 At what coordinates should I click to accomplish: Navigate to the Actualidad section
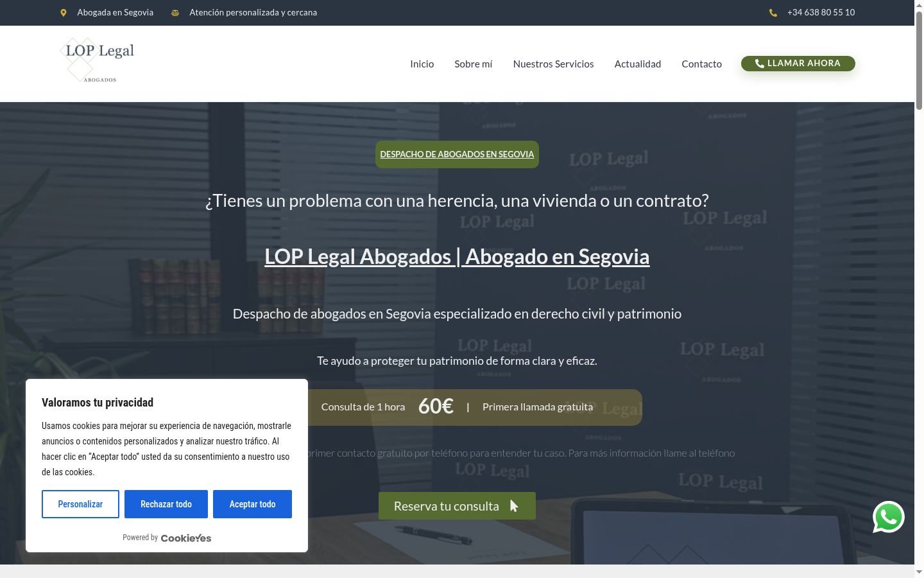(x=638, y=64)
